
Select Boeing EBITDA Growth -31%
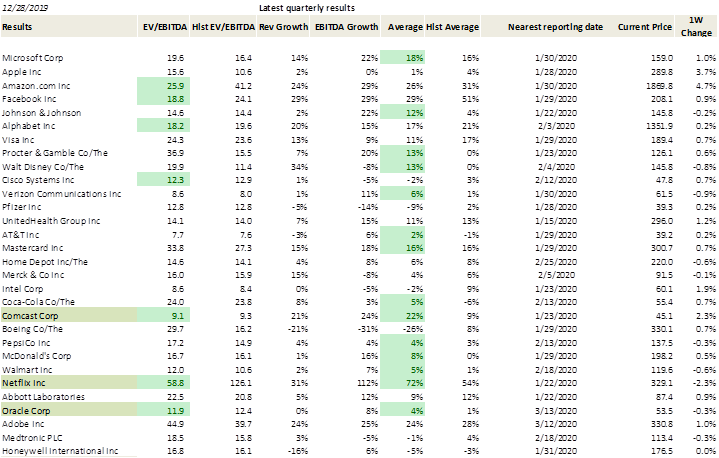369,329
